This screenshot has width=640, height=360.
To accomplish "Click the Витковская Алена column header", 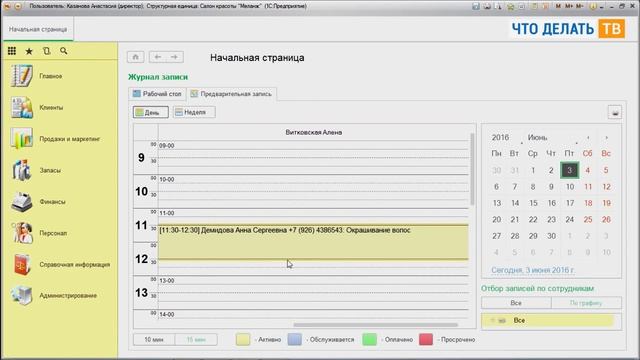I will [313, 132].
